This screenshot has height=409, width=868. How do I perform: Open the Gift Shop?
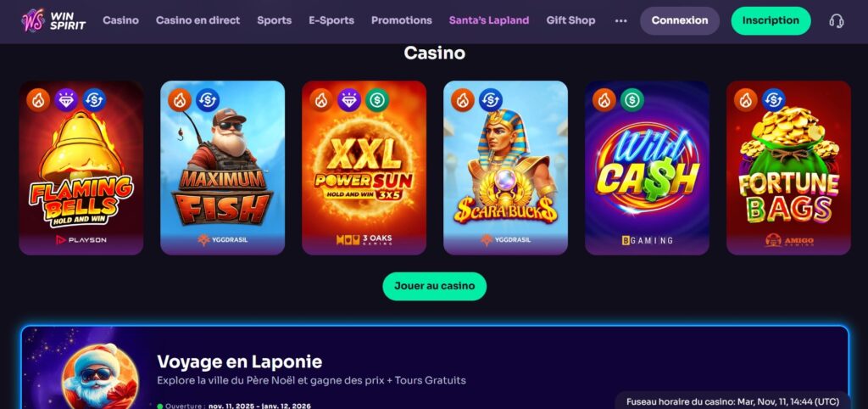tap(570, 20)
